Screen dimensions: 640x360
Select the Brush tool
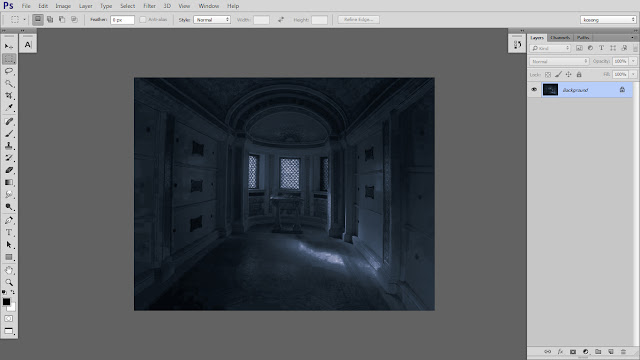(9, 133)
